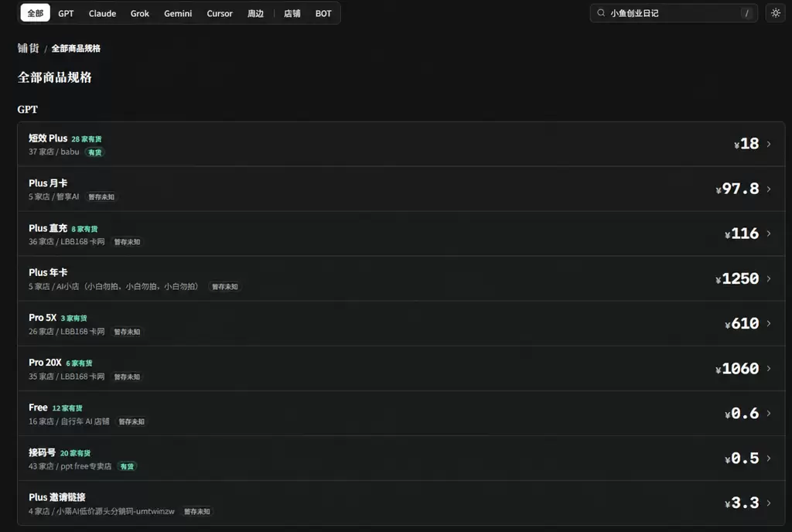Switch to the Claude tab
Image resolution: width=792 pixels, height=532 pixels.
click(103, 14)
